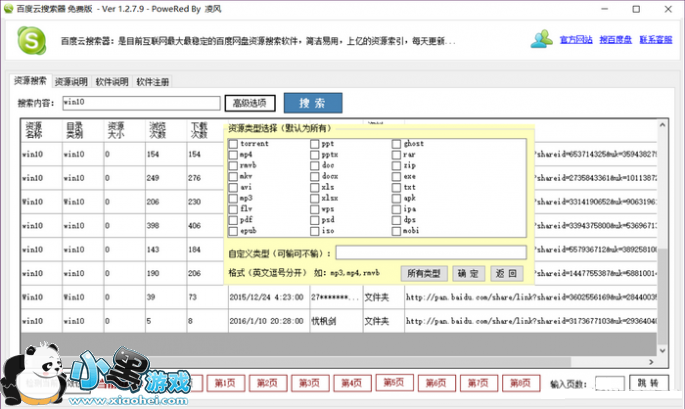Enable the doc checkbox

(x=315, y=166)
